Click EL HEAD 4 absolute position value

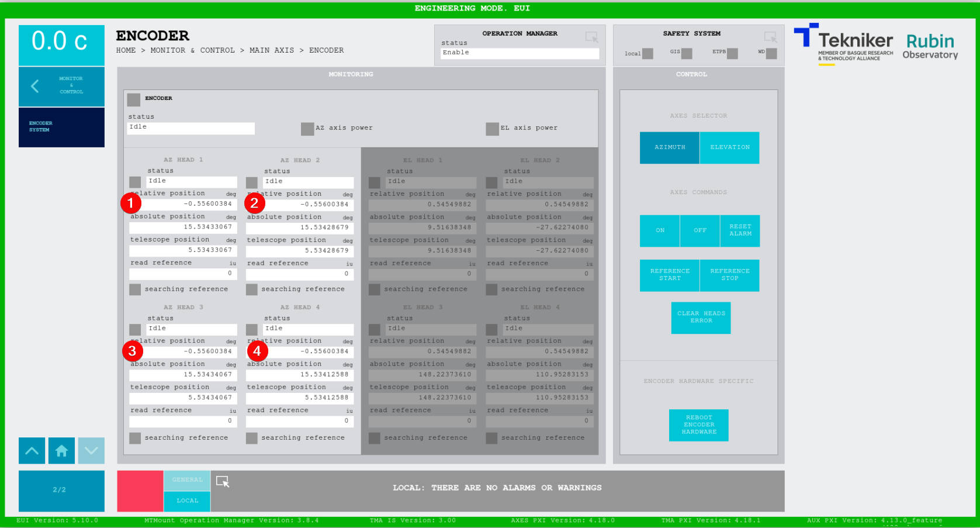(540, 375)
